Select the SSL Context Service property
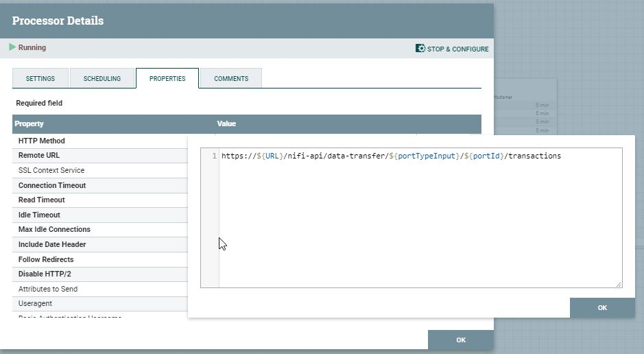644x354 pixels. coord(100,170)
